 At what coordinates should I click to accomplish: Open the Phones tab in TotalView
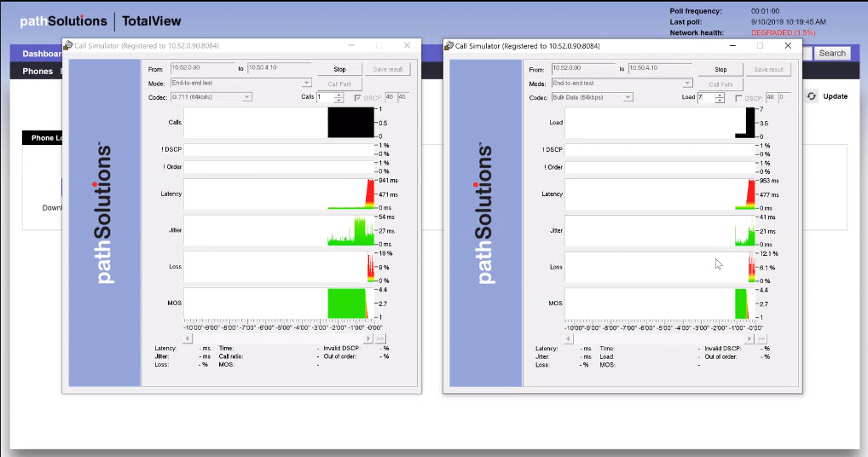pos(38,72)
